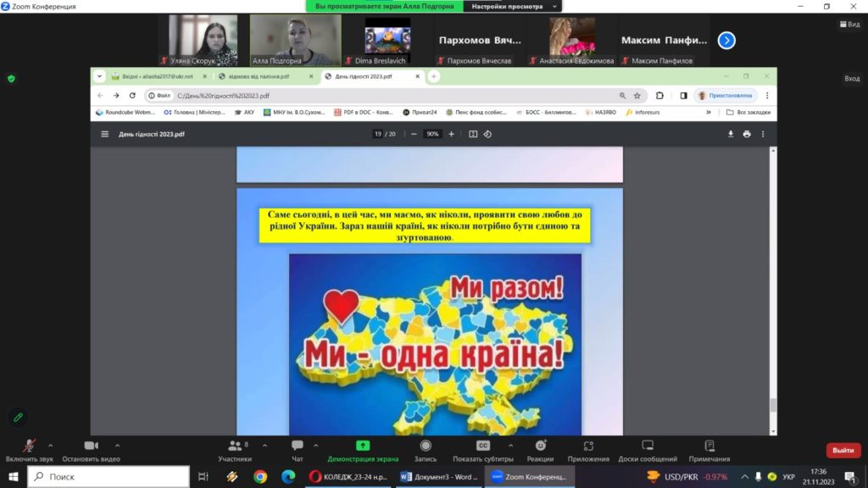Expand hidden bookmarks chevron
Image resolution: width=868 pixels, height=488 pixels.
click(708, 113)
